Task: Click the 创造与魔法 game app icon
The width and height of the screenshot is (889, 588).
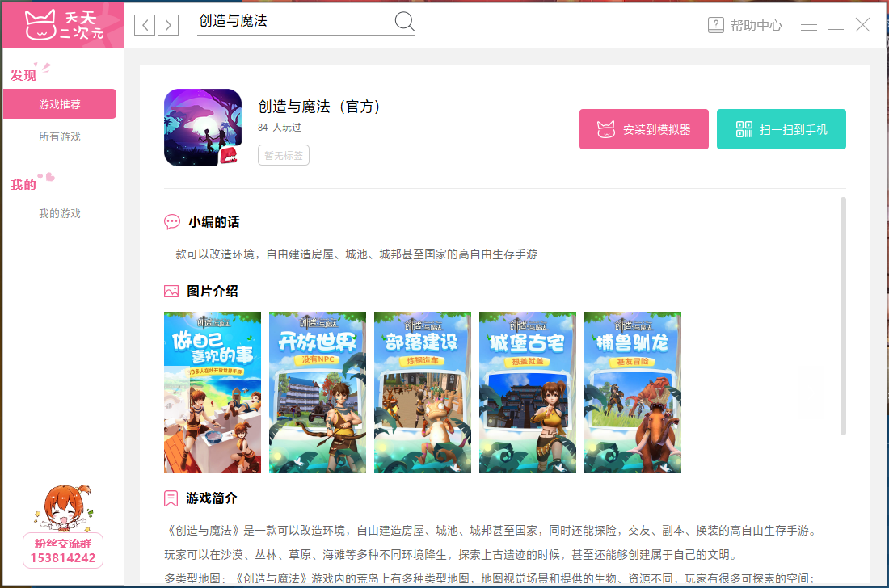Action: pos(202,128)
